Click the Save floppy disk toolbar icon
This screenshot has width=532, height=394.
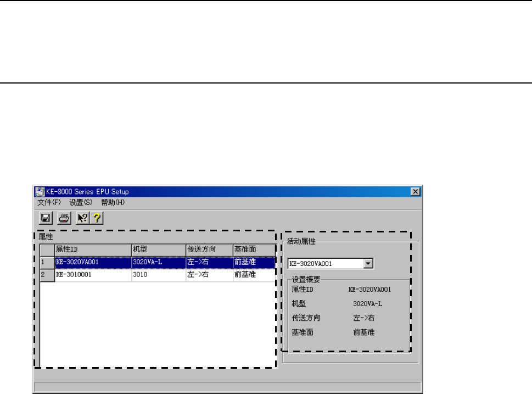(x=46, y=218)
